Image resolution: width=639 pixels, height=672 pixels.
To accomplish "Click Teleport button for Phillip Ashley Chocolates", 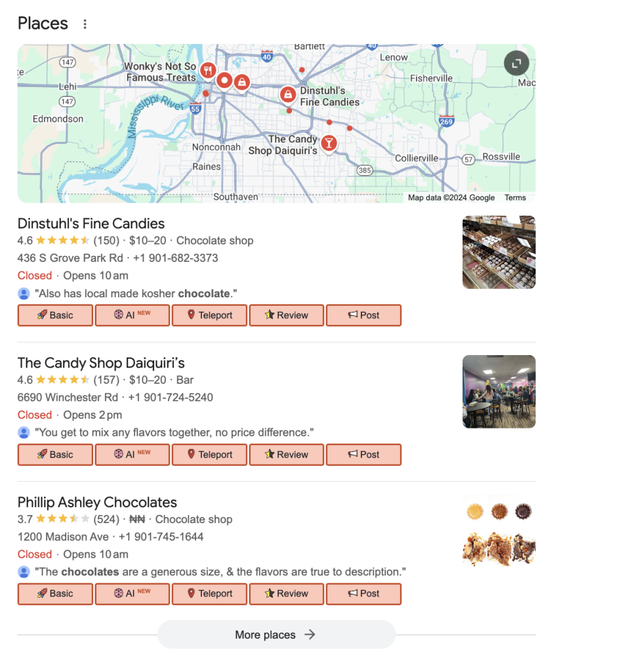I will [209, 593].
